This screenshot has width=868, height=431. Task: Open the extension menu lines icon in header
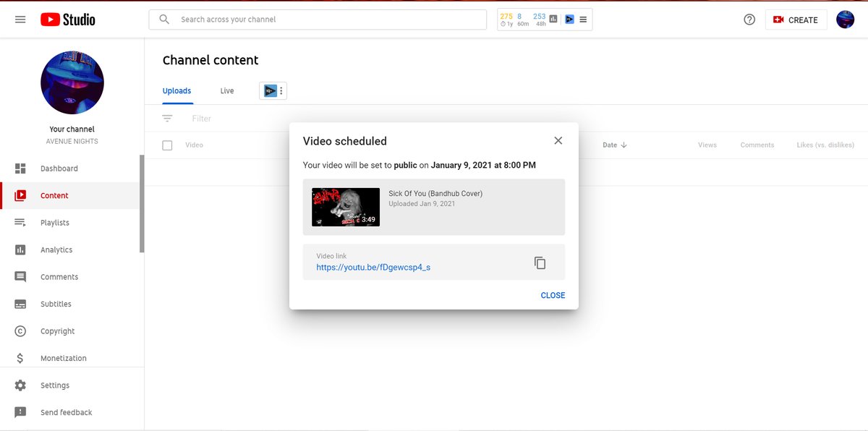click(x=583, y=20)
